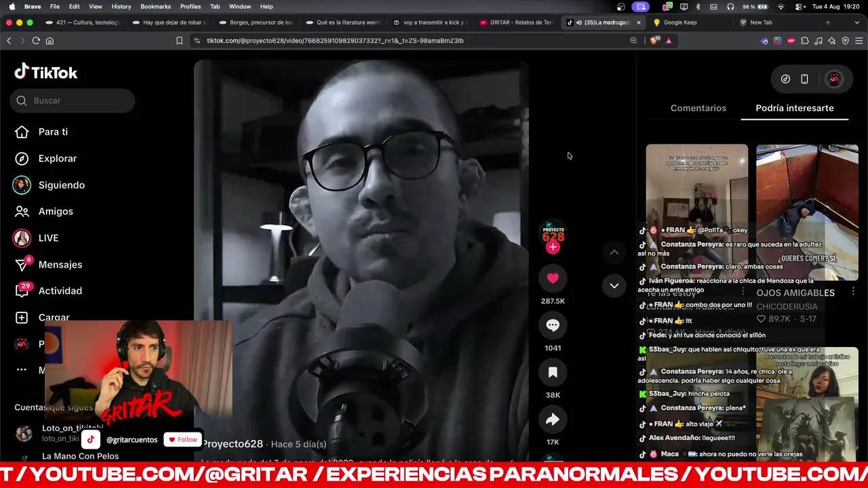This screenshot has width=868, height=488.
Task: Open the Bookmarks menu in the menu bar
Action: point(155,7)
